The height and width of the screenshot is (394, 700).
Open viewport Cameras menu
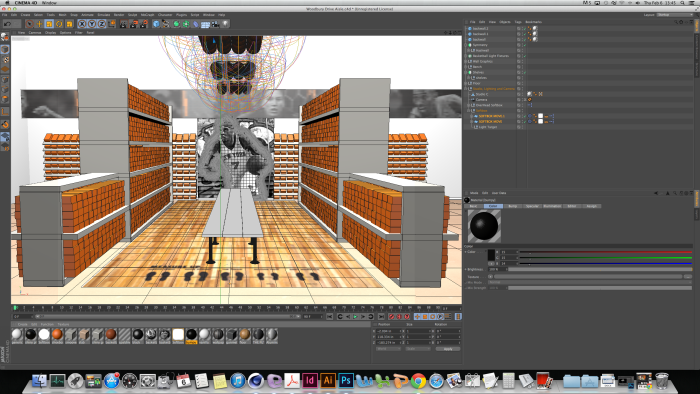coord(35,33)
